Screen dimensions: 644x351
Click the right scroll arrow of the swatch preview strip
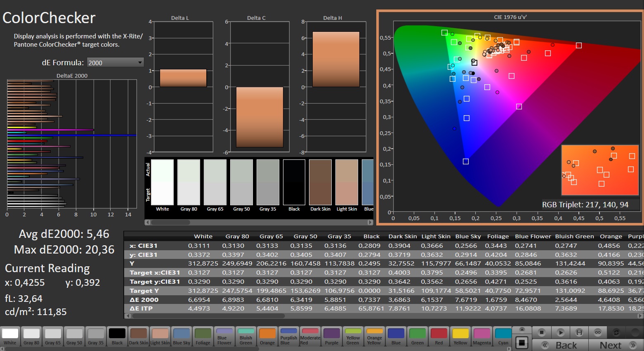click(370, 222)
